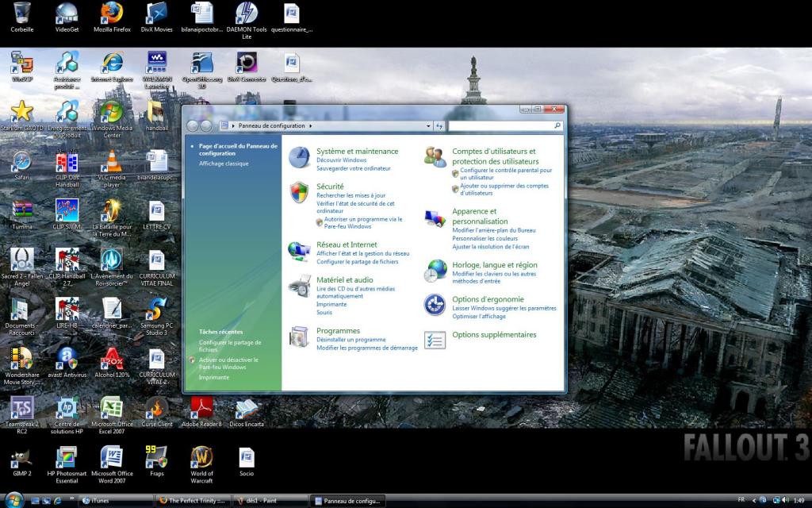
Task: Select the Corbeille desktop icon
Action: (x=21, y=17)
